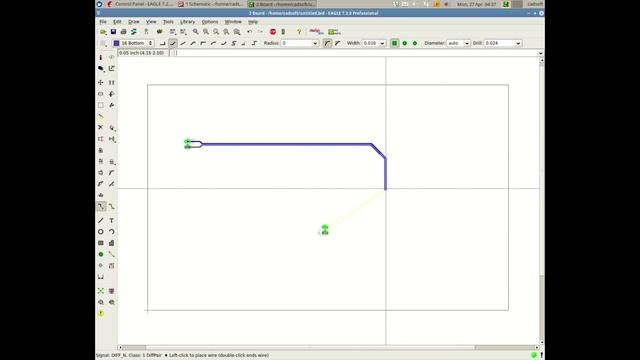Open the grid settings button
The height and width of the screenshot is (360, 640).
(x=103, y=43)
